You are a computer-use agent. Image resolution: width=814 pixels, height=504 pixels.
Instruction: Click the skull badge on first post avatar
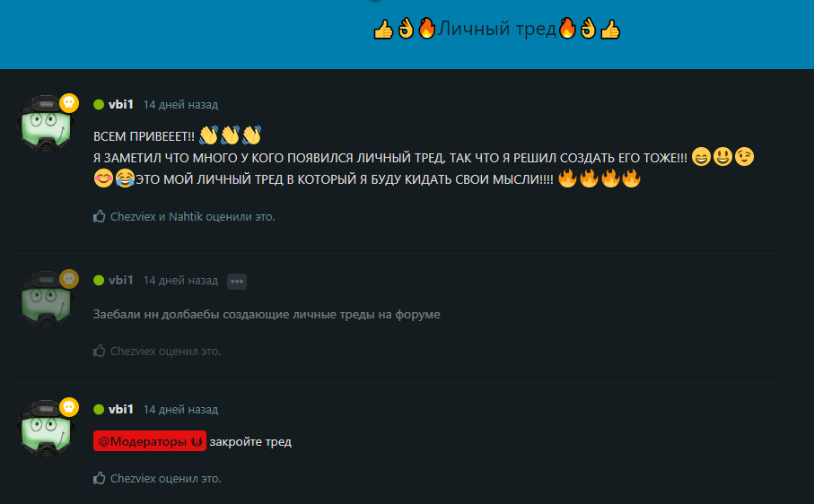69,102
